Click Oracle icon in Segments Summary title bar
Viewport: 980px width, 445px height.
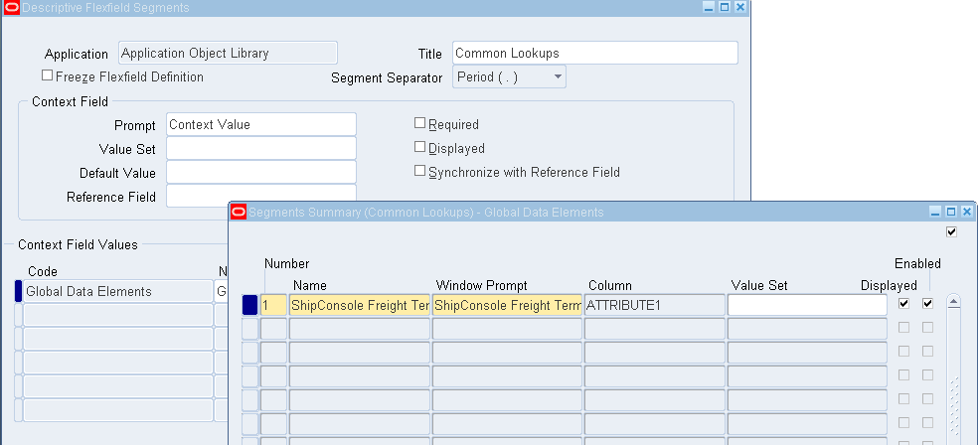point(239,212)
